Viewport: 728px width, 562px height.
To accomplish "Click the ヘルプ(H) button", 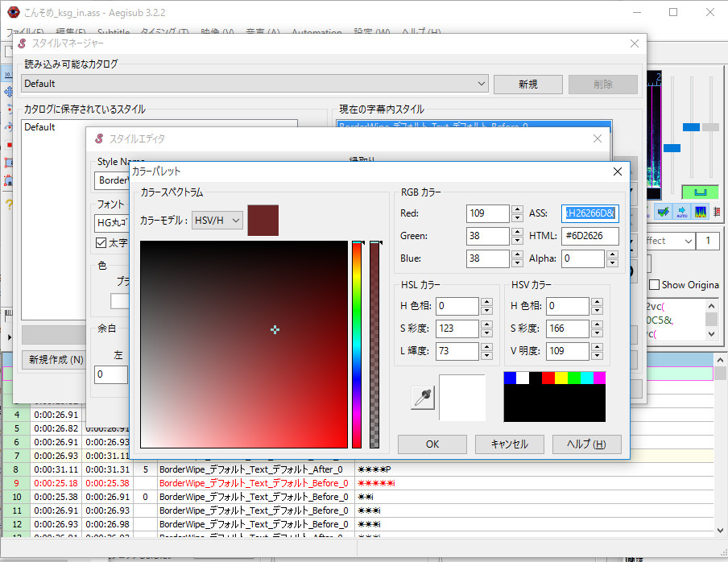I will pos(586,444).
